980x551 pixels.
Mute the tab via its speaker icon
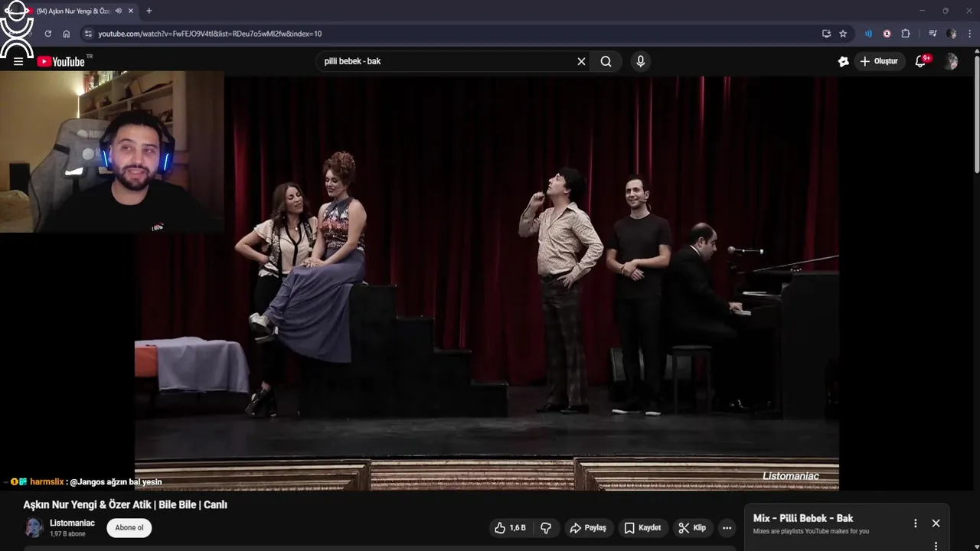tap(118, 11)
